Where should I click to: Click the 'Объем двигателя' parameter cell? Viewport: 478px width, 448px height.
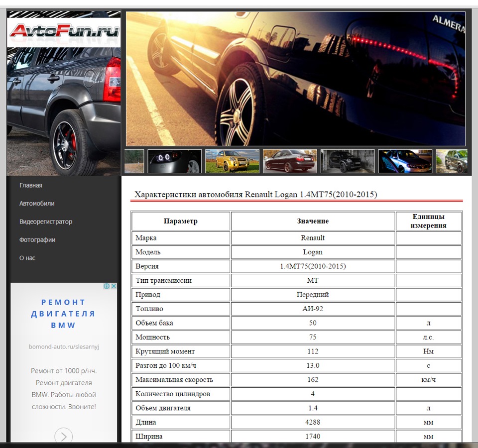(180, 408)
